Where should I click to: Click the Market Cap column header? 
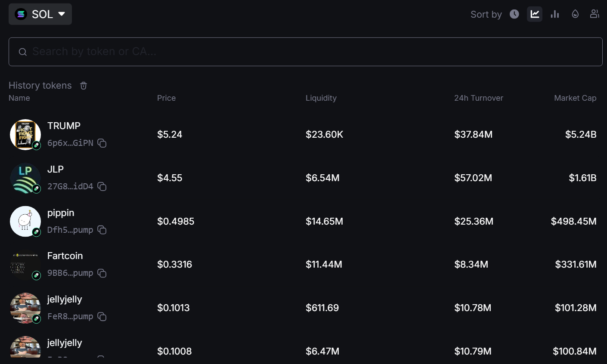coord(575,98)
